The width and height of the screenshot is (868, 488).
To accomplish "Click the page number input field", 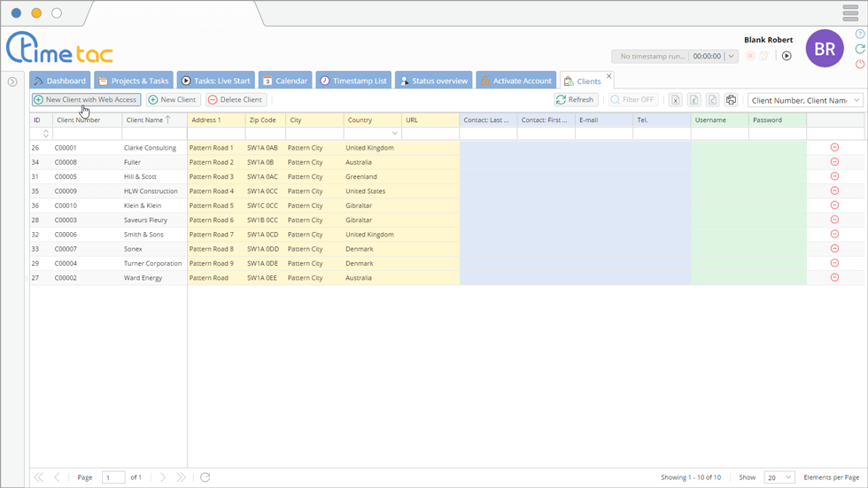I will pos(113,477).
